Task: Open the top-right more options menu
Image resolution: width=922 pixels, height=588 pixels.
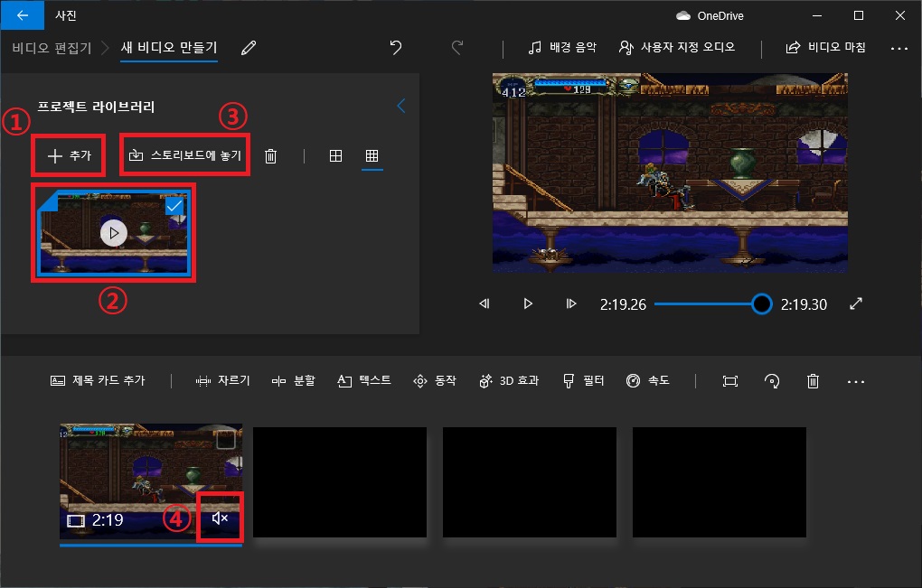Action: point(899,48)
